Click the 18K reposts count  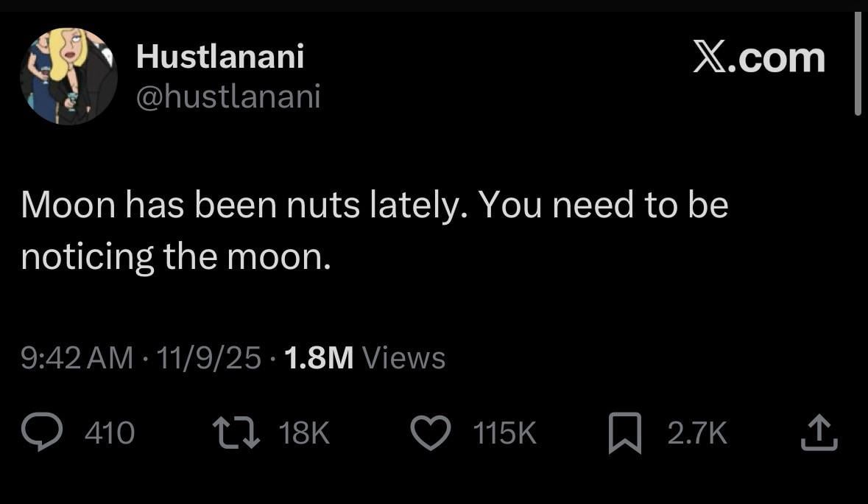click(x=304, y=433)
